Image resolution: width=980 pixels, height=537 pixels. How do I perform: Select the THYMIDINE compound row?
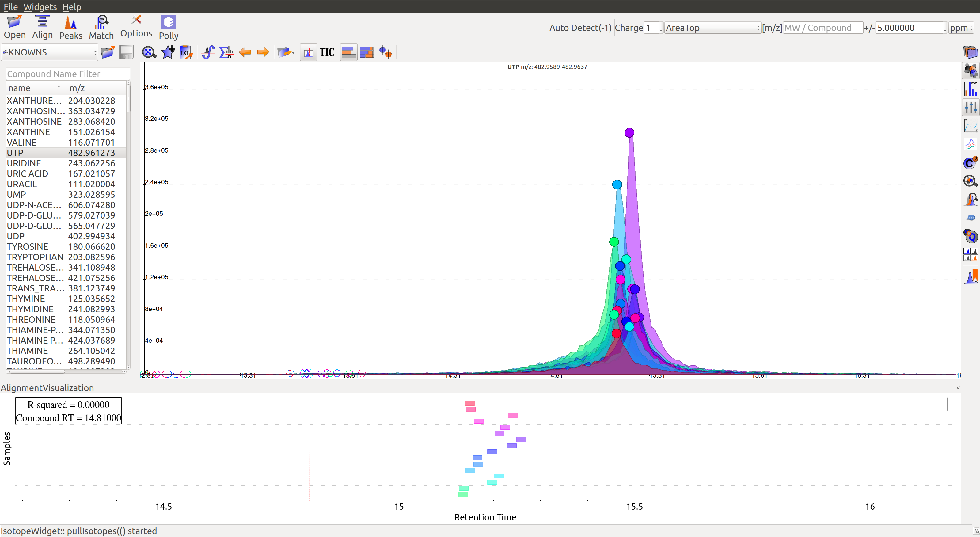(x=66, y=309)
